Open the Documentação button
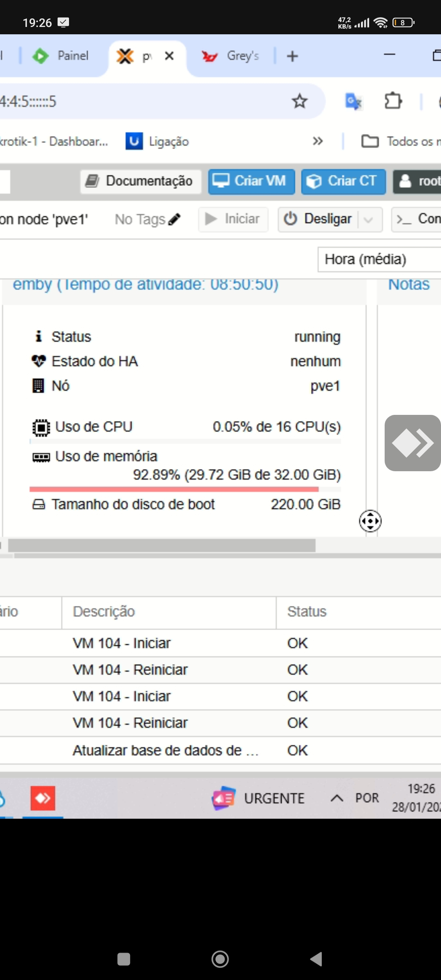This screenshot has width=441, height=980. point(140,181)
